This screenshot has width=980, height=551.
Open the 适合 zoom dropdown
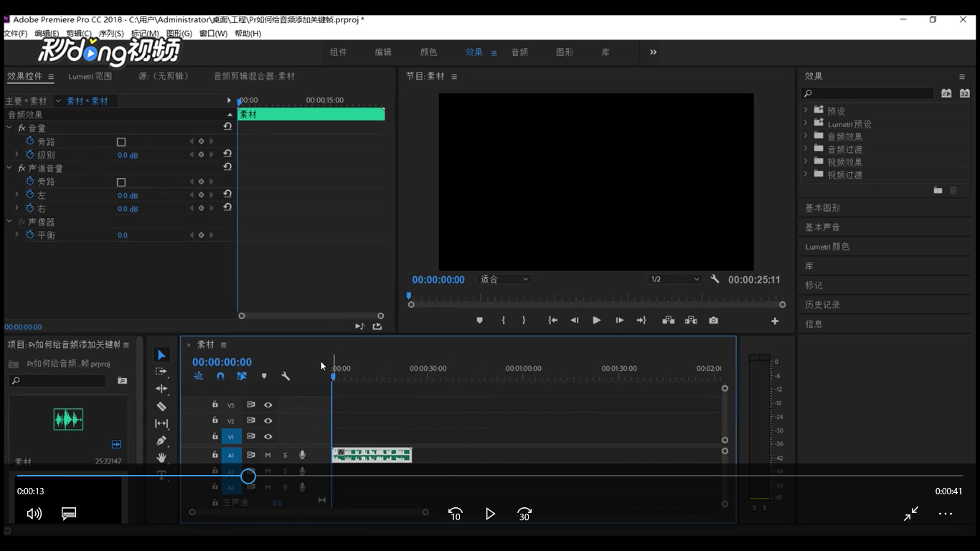click(x=504, y=279)
